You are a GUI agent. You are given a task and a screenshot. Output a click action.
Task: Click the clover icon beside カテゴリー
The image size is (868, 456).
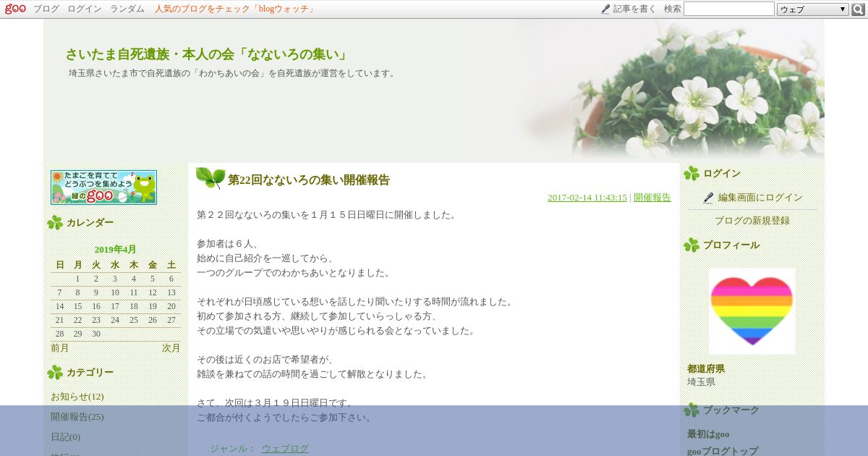pos(55,373)
